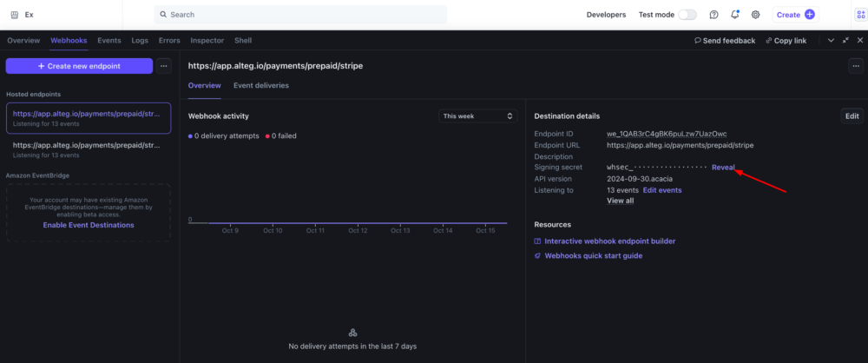The image size is (868, 363).
Task: Open the Ex account store icon
Action: 15,15
